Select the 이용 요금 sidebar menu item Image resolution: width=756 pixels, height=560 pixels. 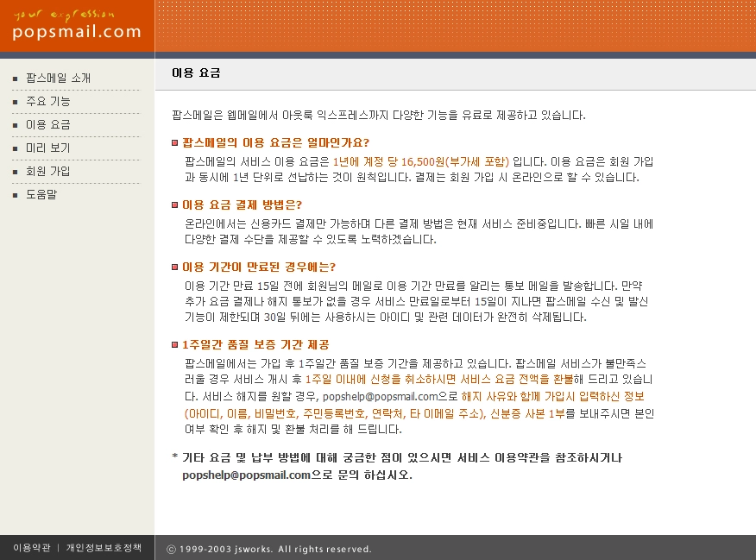[x=47, y=124]
